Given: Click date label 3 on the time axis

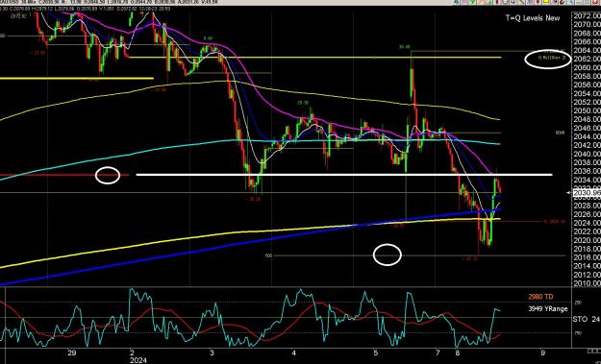Looking at the screenshot, I should click(x=212, y=352).
